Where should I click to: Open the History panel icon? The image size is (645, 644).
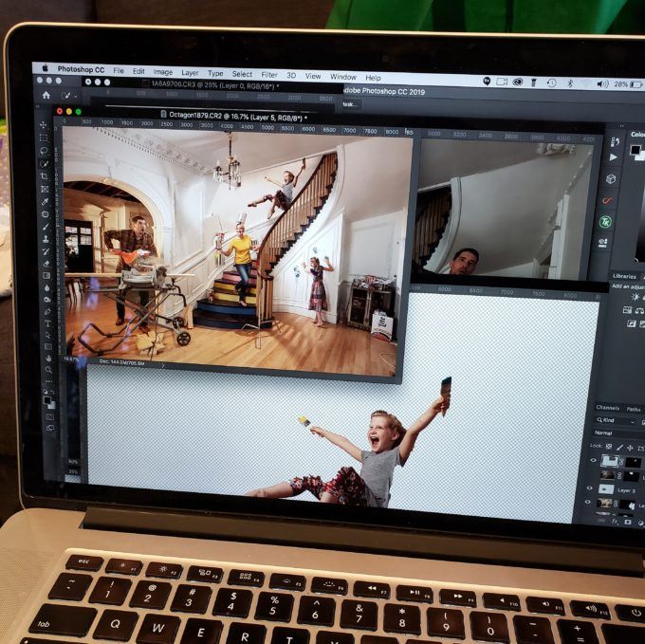tap(616, 142)
